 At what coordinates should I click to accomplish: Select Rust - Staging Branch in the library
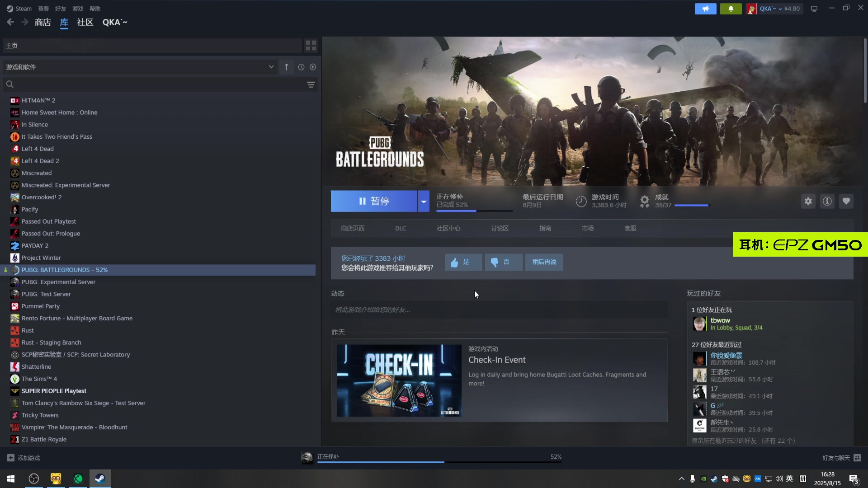point(52,343)
